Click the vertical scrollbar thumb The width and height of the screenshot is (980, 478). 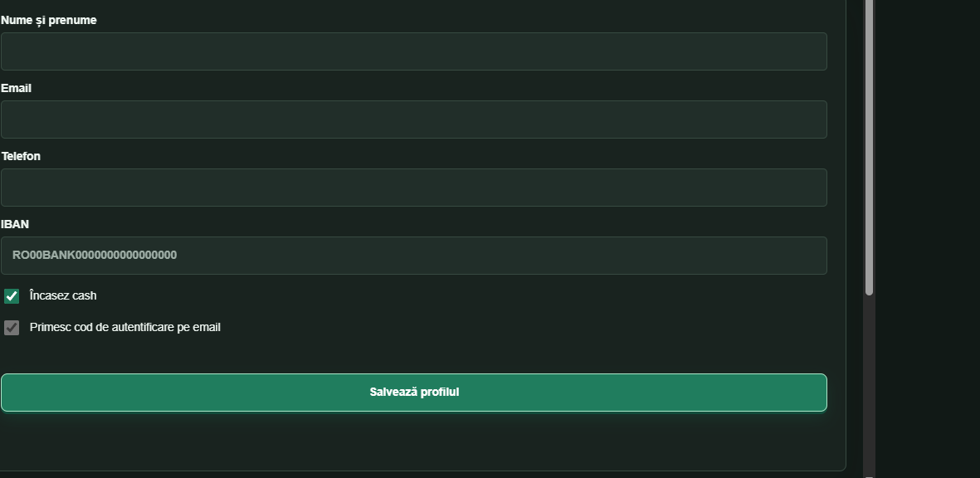[869, 147]
